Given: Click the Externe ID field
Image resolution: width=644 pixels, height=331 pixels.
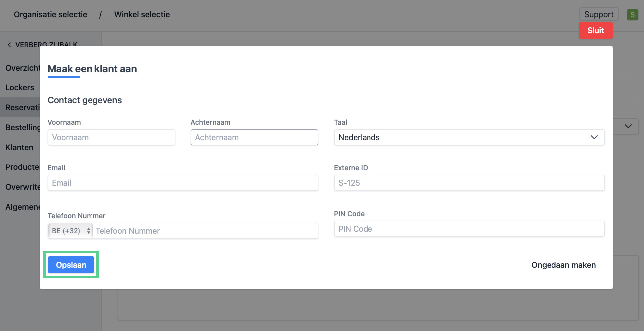Looking at the screenshot, I should click(x=468, y=183).
